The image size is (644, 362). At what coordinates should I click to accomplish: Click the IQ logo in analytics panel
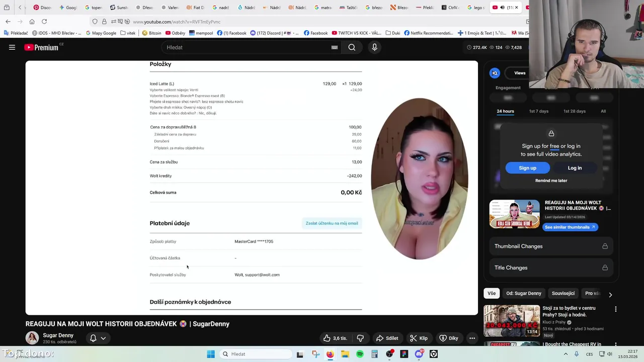tap(495, 73)
